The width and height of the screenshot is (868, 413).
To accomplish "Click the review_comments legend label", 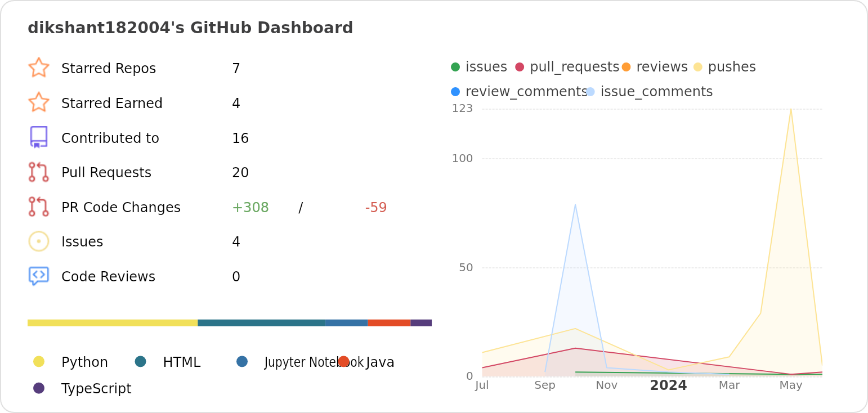I will click(x=526, y=92).
